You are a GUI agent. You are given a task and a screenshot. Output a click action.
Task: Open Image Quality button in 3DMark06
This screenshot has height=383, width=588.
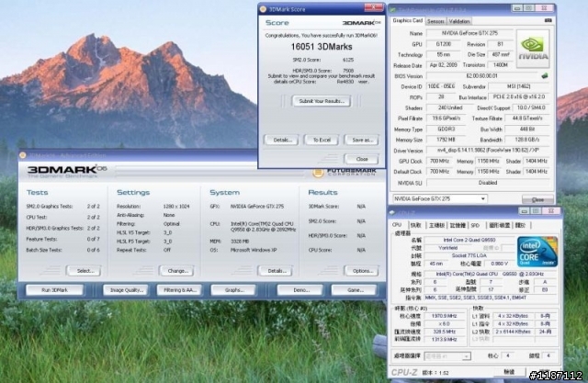click(126, 290)
